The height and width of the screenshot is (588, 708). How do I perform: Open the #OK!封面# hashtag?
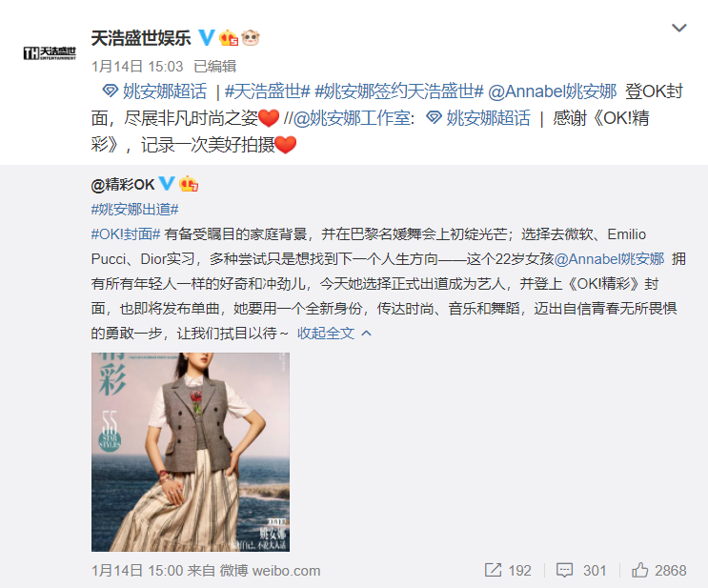click(126, 233)
